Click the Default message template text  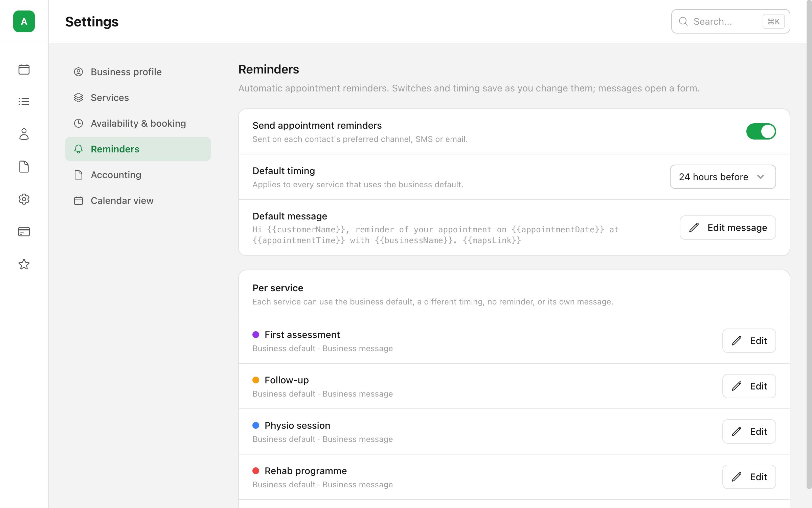[x=435, y=235]
